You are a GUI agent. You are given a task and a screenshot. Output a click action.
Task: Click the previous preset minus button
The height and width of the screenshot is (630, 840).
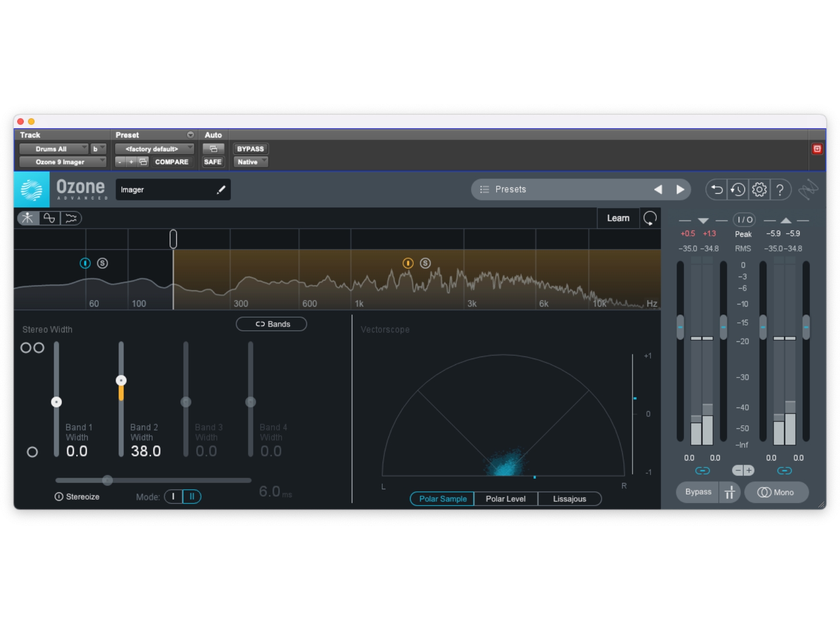[120, 162]
